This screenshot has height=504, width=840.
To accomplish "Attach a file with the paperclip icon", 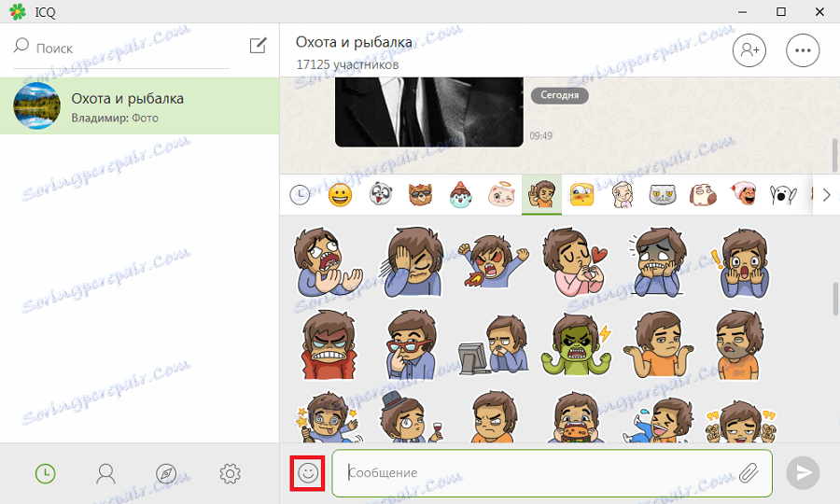I will point(749,473).
